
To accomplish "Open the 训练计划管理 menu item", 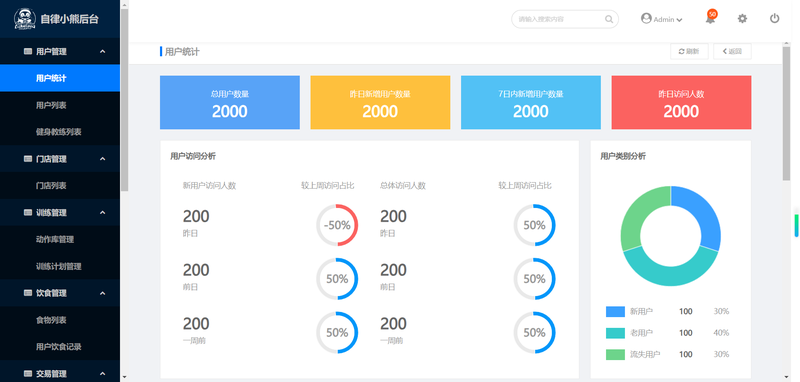I will click(60, 266).
